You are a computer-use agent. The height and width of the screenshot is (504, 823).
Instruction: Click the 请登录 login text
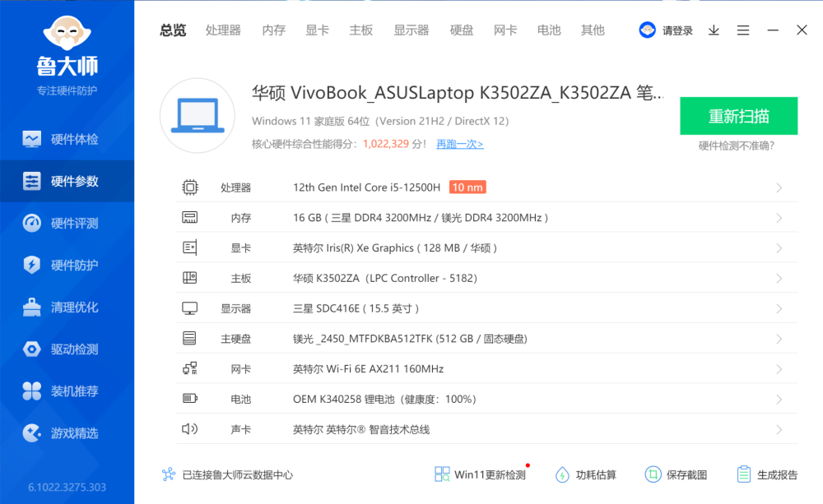(x=677, y=30)
